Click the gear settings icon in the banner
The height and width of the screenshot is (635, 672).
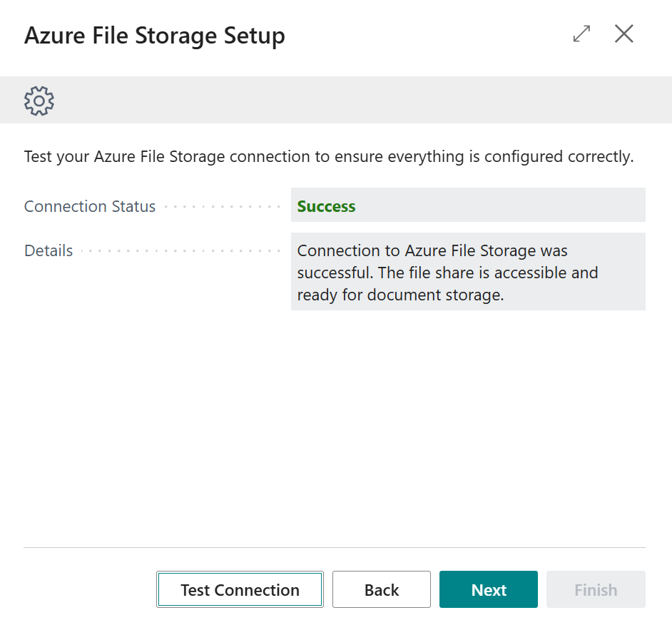click(x=39, y=101)
